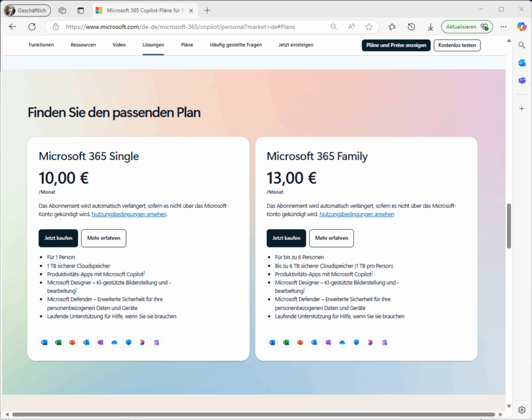532x420 pixels.
Task: Click the OneNote icon in Single plan card
Action: coord(100,343)
